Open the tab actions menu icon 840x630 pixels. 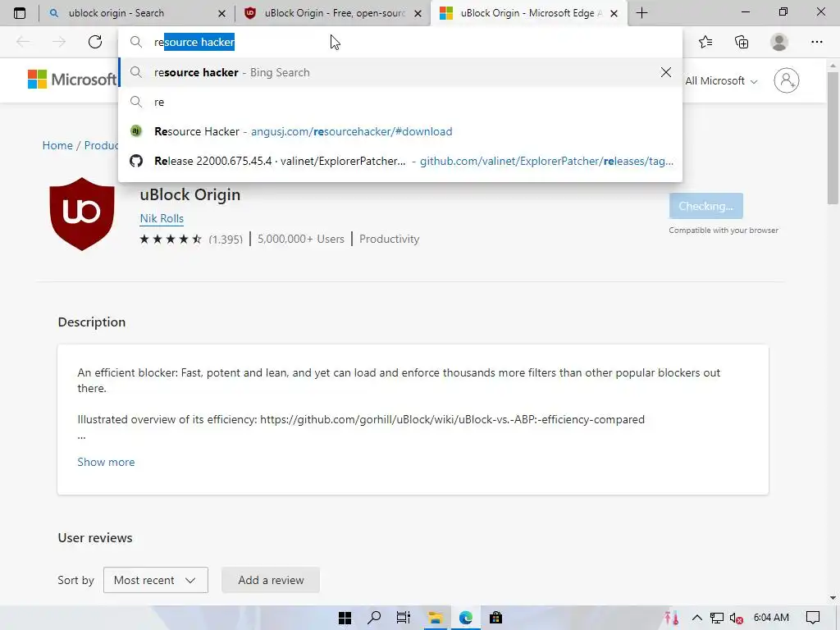[20, 13]
